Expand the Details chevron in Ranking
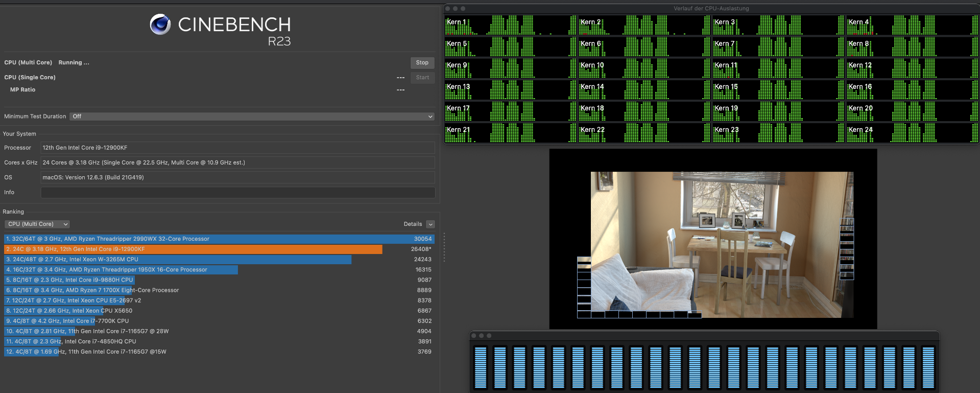The width and height of the screenshot is (980, 393). tap(431, 224)
